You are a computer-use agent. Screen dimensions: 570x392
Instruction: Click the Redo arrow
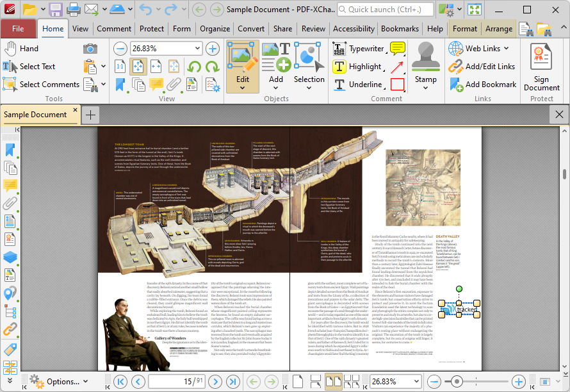[x=170, y=10]
